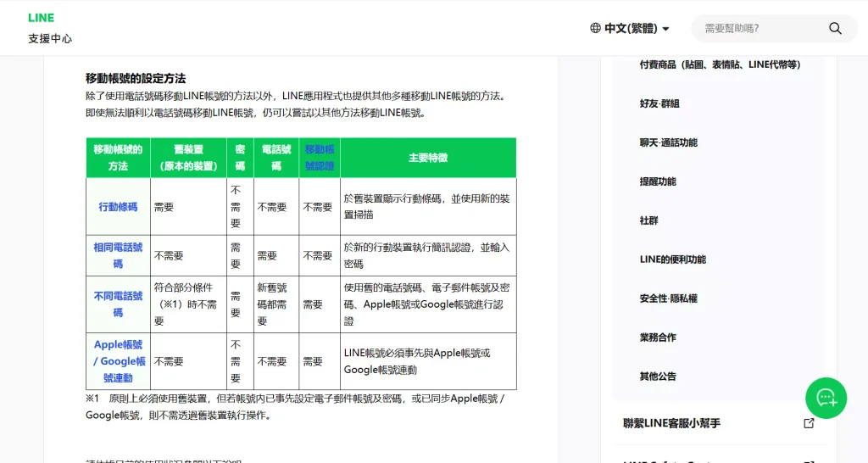Image resolution: width=868 pixels, height=463 pixels.
Task: Click cell 新舊號碼都需要
Action: (x=276, y=304)
